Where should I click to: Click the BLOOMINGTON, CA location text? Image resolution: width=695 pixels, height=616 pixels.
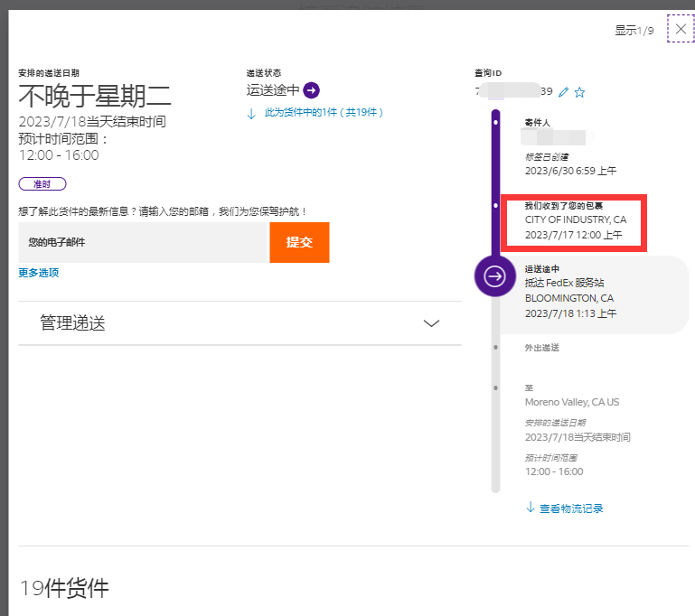tap(569, 298)
